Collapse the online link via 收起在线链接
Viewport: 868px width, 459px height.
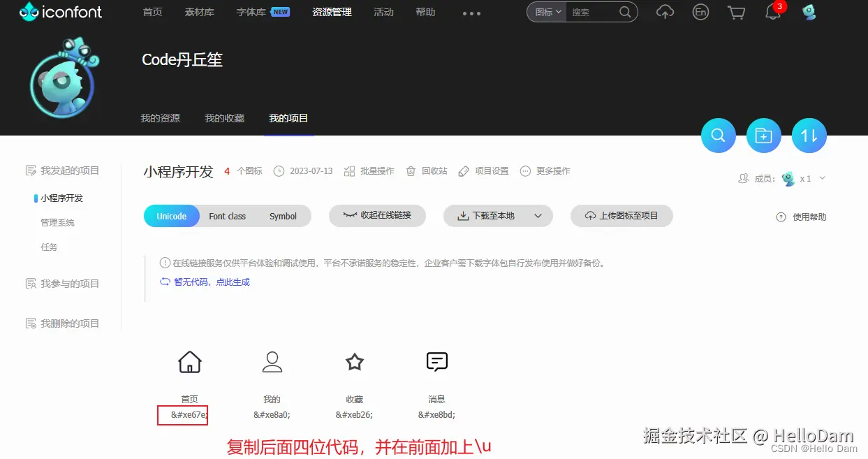[377, 216]
